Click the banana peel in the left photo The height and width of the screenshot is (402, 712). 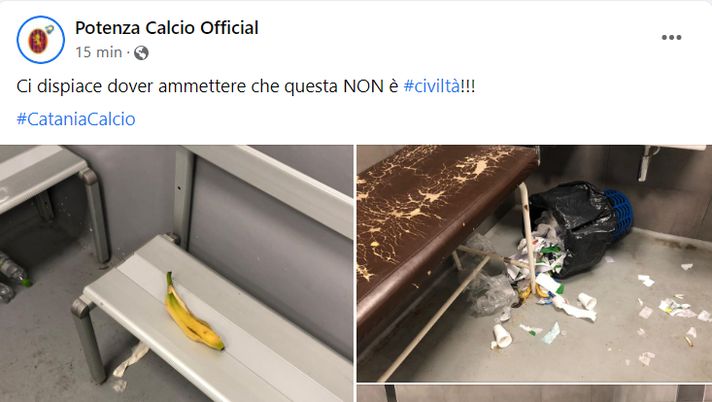click(191, 313)
